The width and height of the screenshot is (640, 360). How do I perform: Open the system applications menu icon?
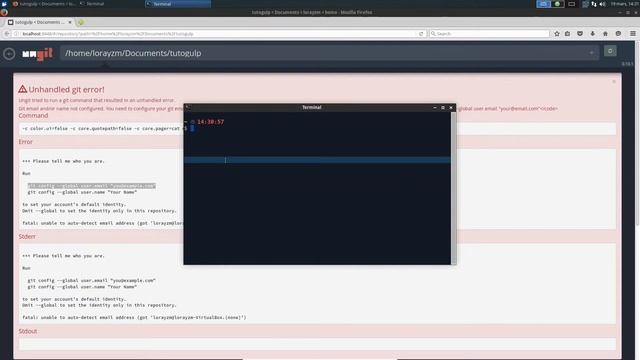click(4, 4)
